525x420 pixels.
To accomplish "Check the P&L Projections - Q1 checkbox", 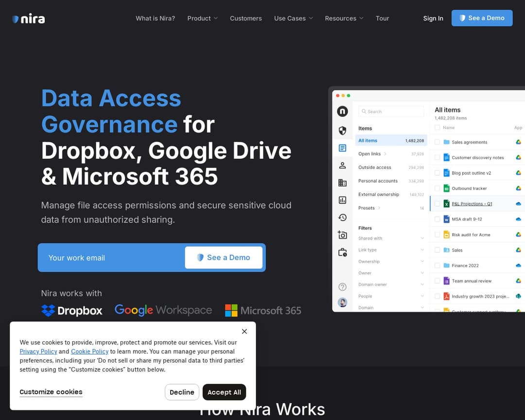I will (x=437, y=204).
